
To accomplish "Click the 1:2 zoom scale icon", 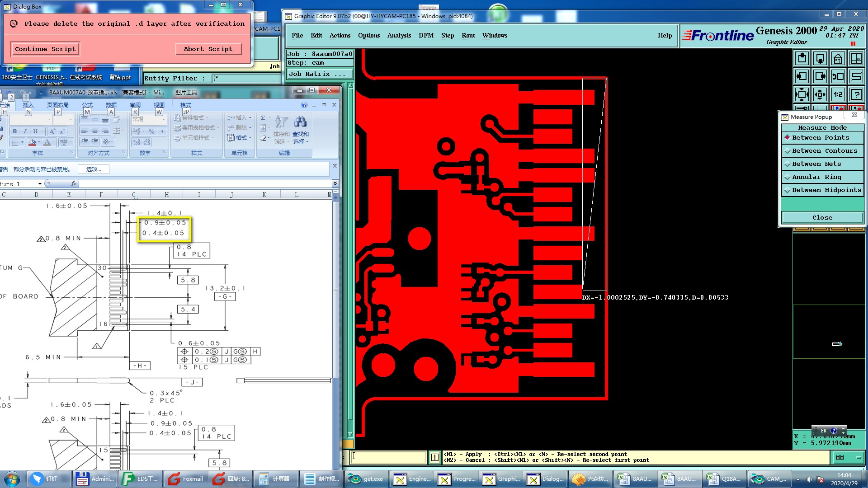I will coord(838,94).
